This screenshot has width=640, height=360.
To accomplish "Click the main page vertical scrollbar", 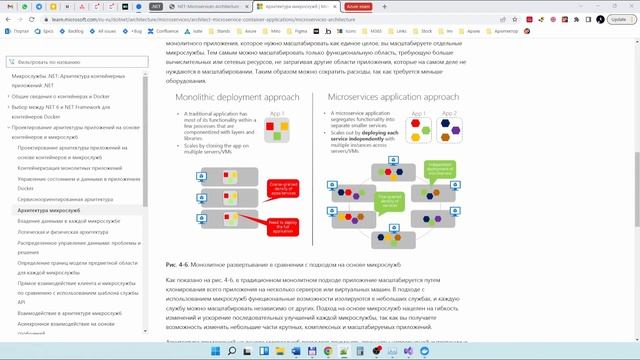I will click(x=637, y=189).
